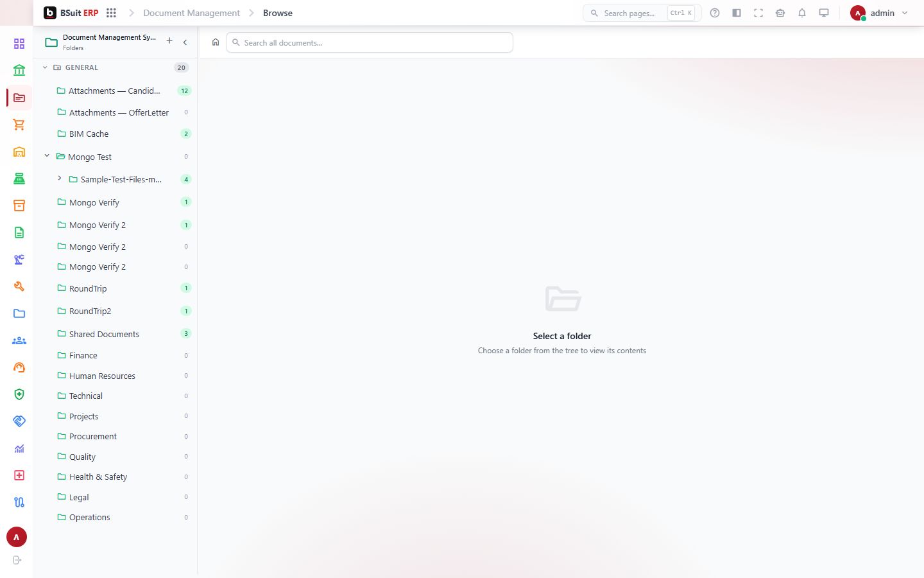
Task: Click the 20 count badge beside GENERAL
Action: click(182, 67)
